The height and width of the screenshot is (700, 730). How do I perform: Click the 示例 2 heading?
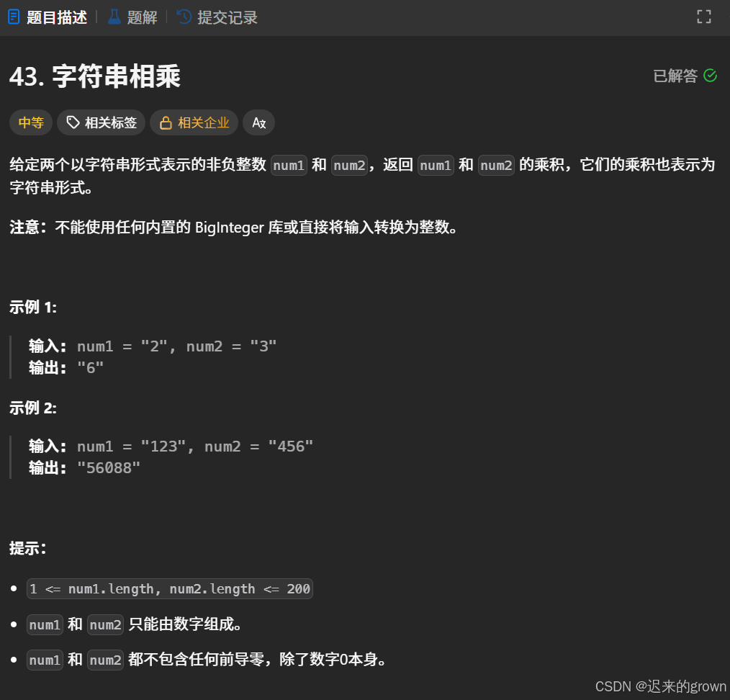pyautogui.click(x=33, y=408)
